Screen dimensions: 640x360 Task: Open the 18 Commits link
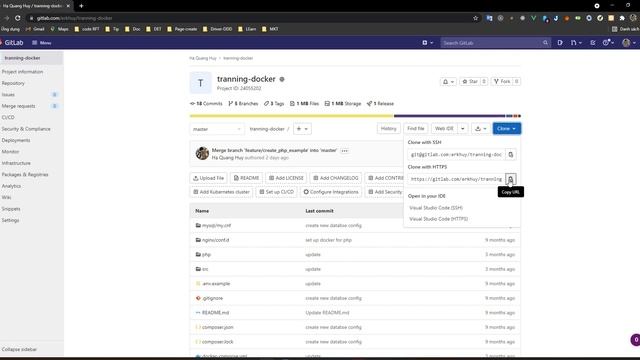point(207,104)
